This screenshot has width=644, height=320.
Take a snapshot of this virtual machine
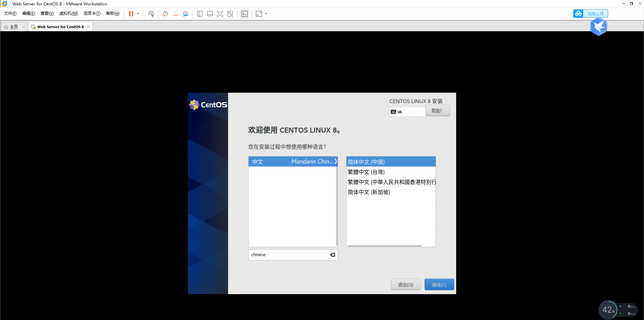point(165,14)
